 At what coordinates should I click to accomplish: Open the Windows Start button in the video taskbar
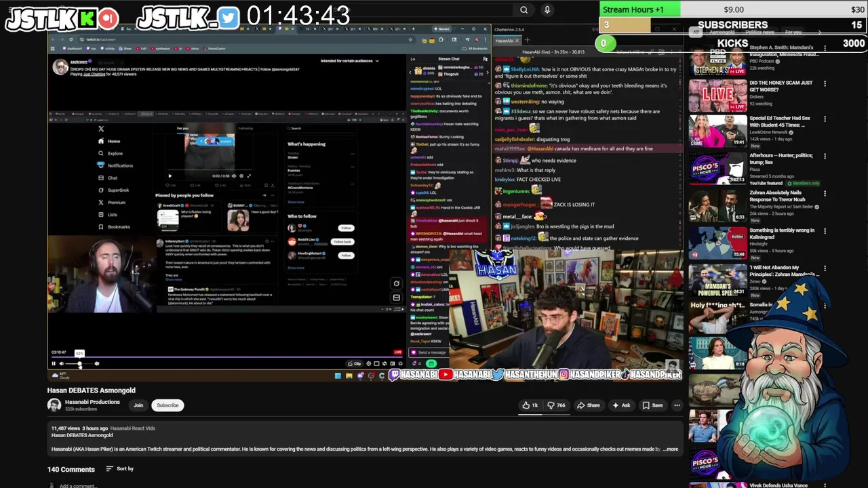point(338,375)
